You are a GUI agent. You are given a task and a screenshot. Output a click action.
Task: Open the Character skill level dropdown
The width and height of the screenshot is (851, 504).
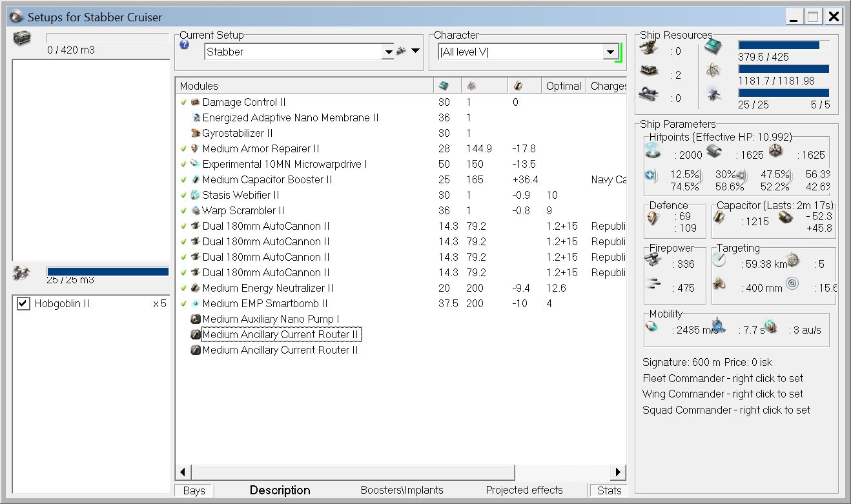[x=609, y=52]
